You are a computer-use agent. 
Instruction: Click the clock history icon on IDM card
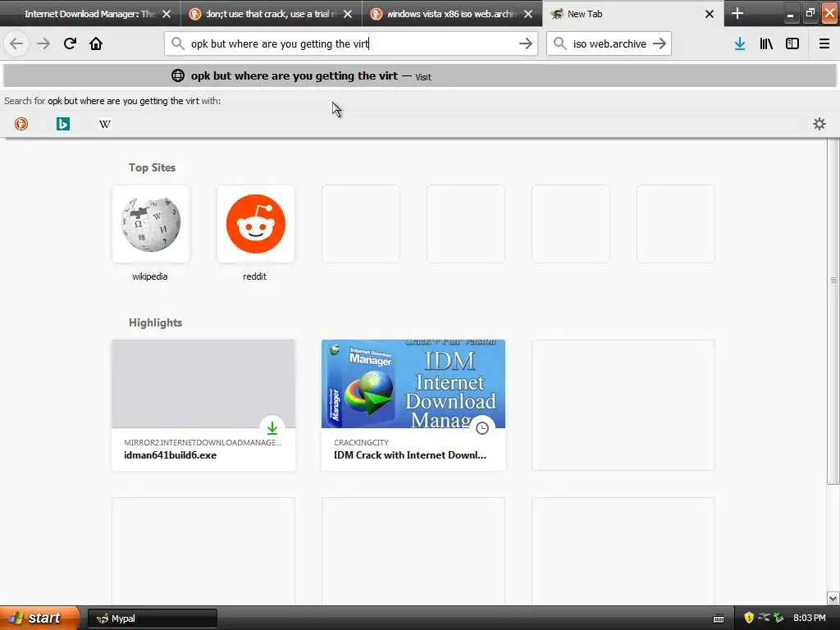tap(482, 428)
